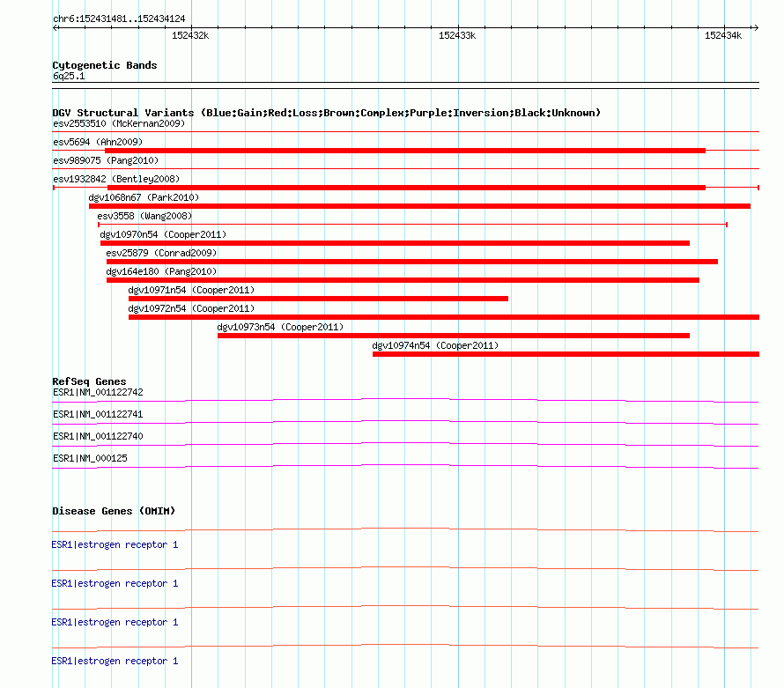Open the ESR1|NM_001122742 transcript label
This screenshot has height=688, width=784.
98,393
